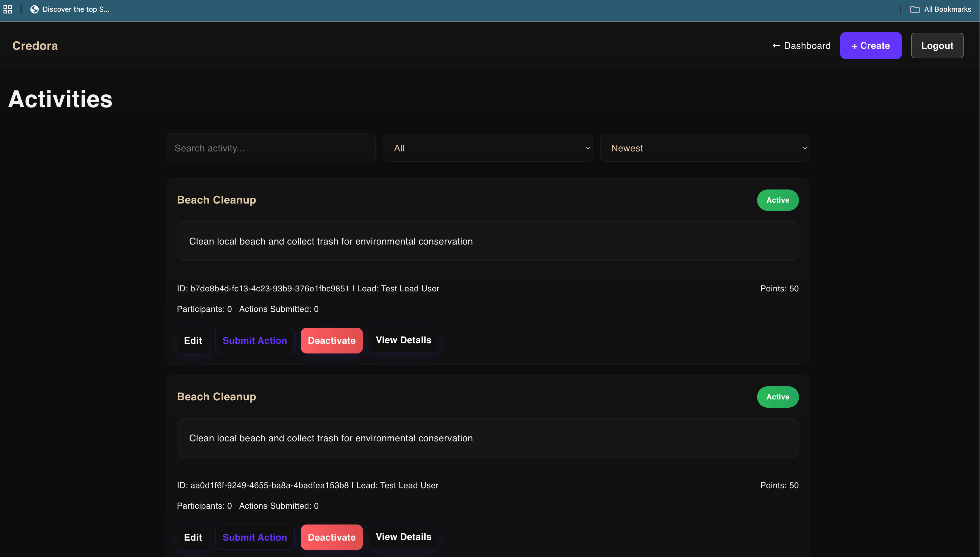
Task: Deactivate the second Beach Cleanup activity
Action: tap(332, 537)
